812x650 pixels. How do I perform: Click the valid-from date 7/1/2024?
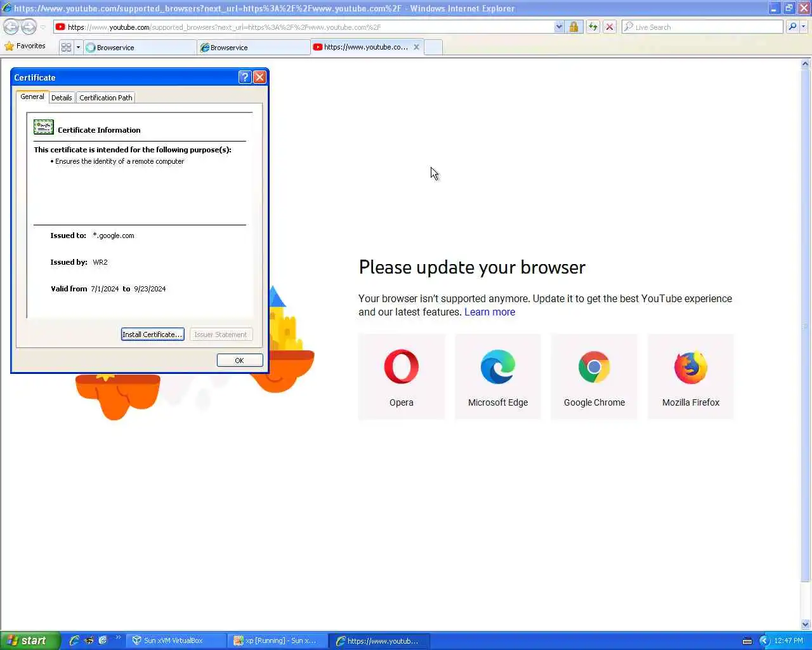coord(105,289)
